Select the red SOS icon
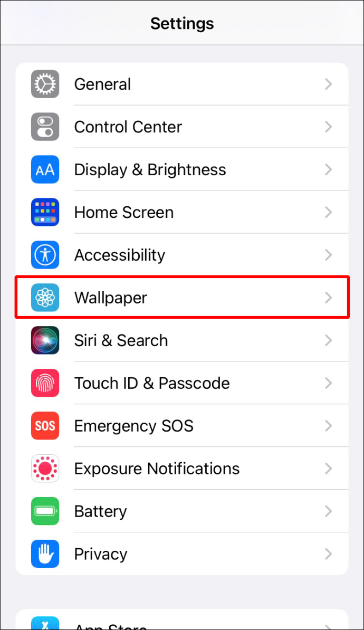 45,425
